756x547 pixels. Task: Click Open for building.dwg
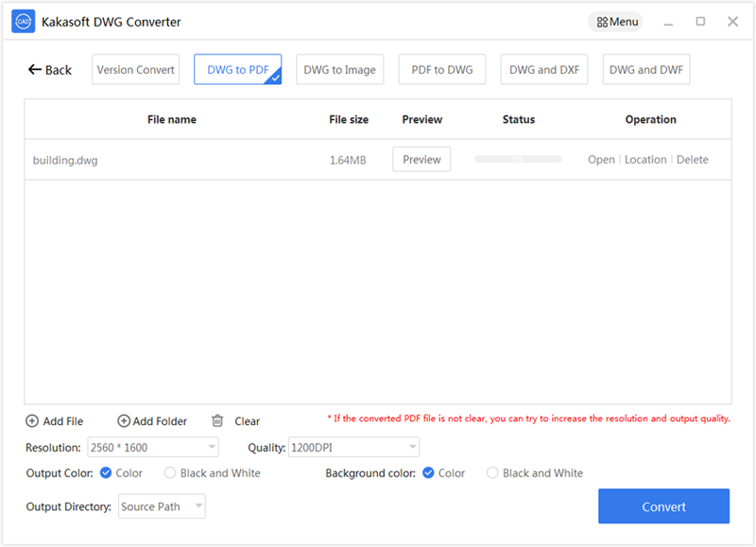click(601, 160)
